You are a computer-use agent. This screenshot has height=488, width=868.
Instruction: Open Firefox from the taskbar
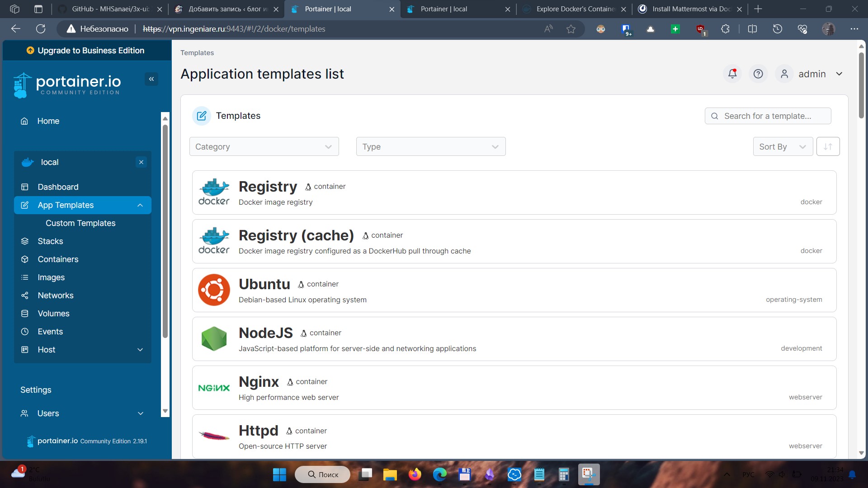(x=415, y=474)
